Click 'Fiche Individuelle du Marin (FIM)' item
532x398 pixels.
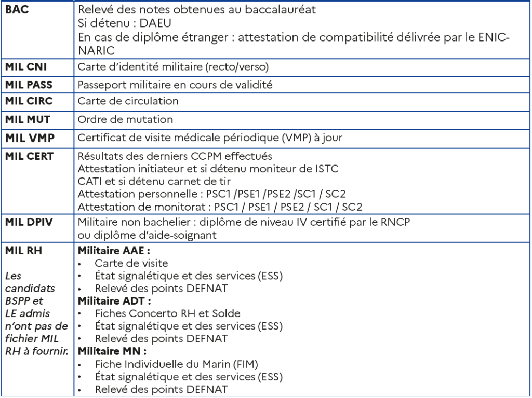tap(177, 364)
